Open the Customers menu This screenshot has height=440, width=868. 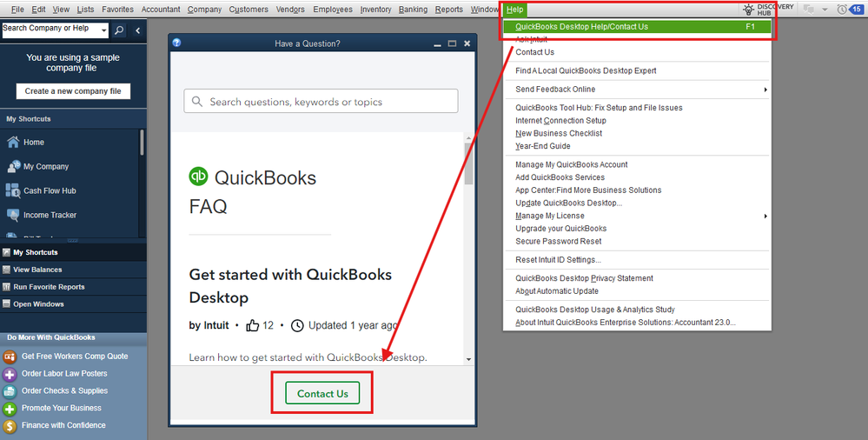248,10
